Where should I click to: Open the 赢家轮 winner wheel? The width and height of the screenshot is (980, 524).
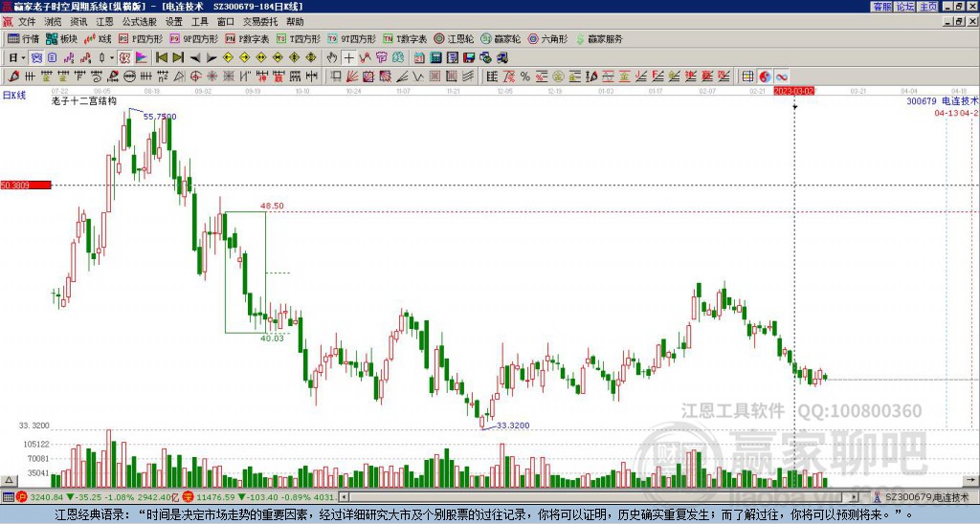501,38
